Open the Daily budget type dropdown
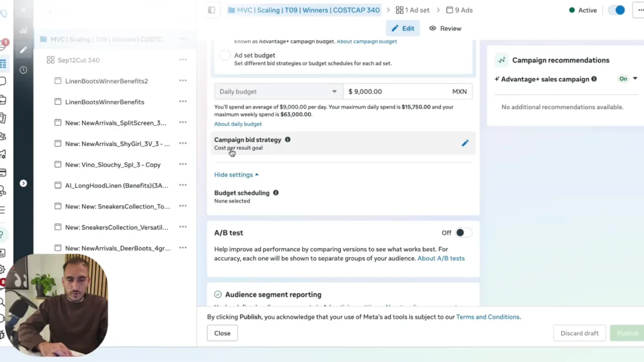This screenshot has height=362, width=644. pyautogui.click(x=279, y=92)
